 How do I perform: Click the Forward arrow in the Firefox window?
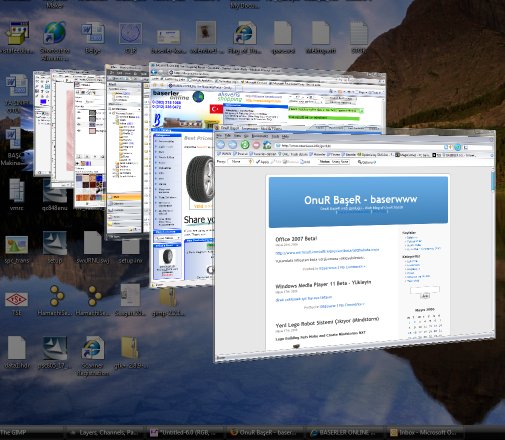pyautogui.click(x=233, y=145)
